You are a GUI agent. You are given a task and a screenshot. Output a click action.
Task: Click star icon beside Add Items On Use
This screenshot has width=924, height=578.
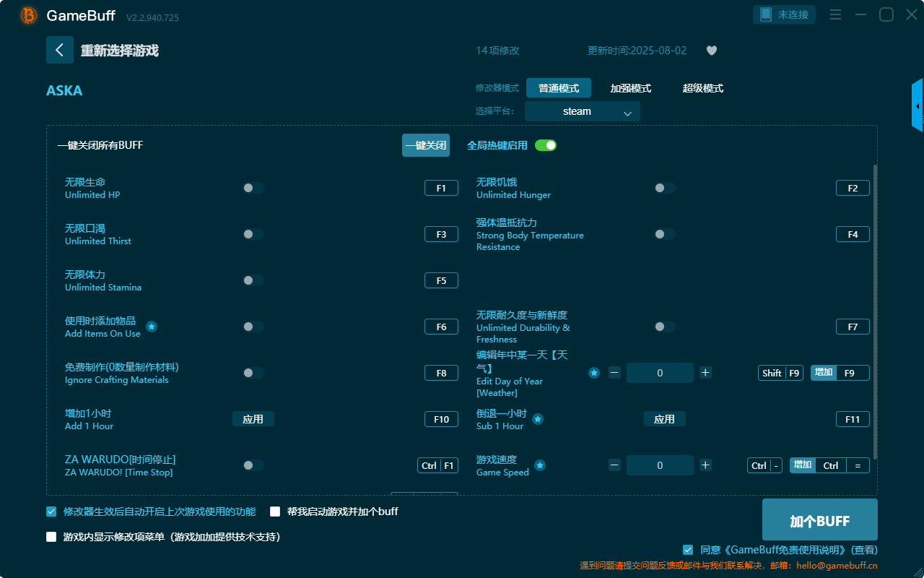[152, 327]
